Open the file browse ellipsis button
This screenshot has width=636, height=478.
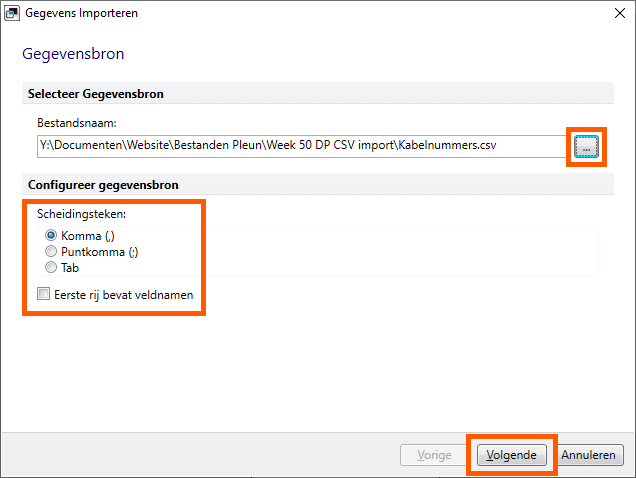586,146
